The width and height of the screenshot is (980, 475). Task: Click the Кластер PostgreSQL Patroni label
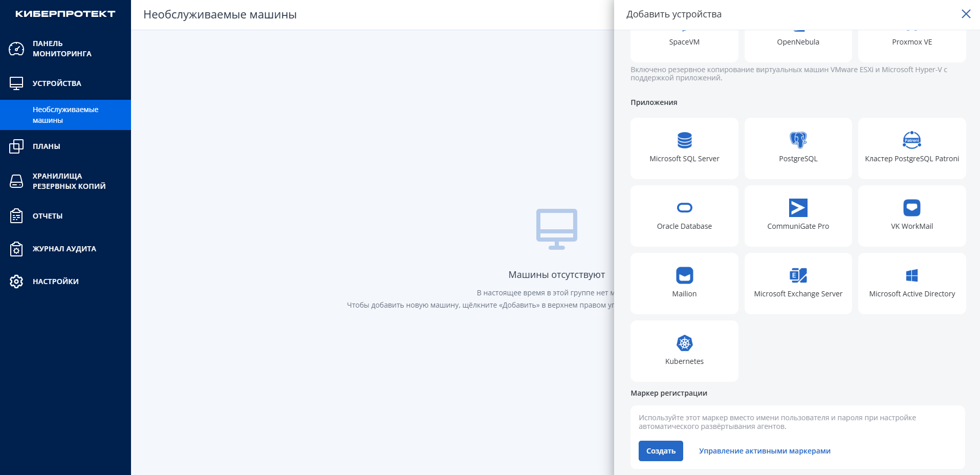(912, 159)
